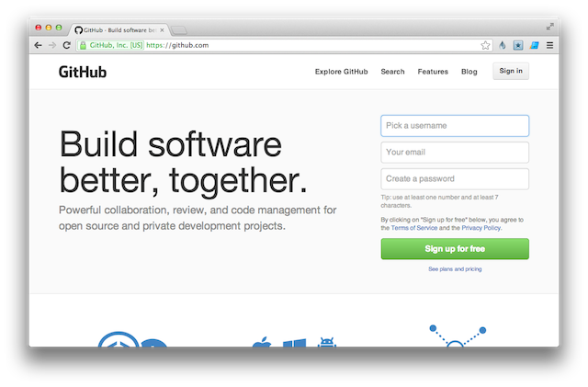
Task: Click the green padlock security icon
Action: (83, 45)
